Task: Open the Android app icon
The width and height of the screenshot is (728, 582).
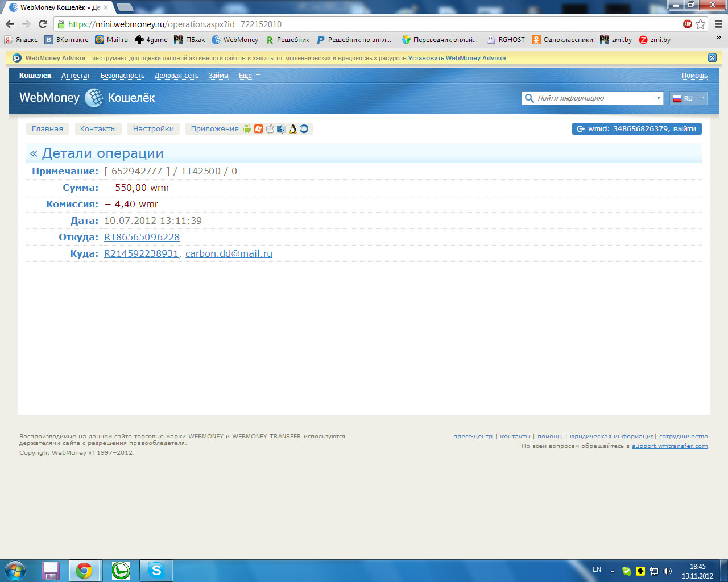Action: (x=247, y=129)
